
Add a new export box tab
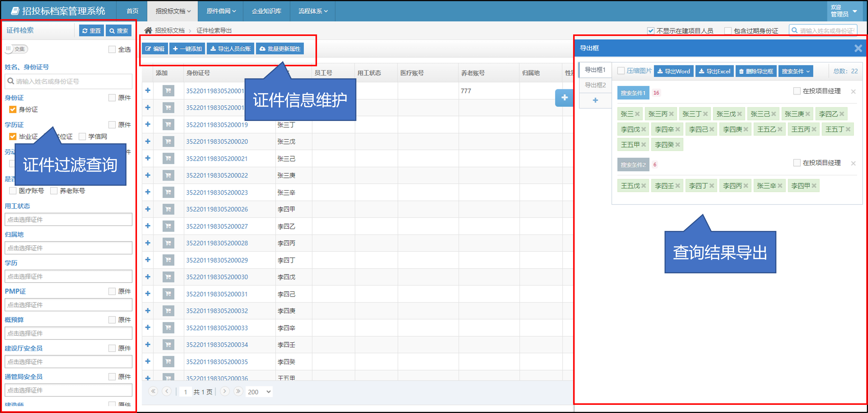(x=595, y=100)
